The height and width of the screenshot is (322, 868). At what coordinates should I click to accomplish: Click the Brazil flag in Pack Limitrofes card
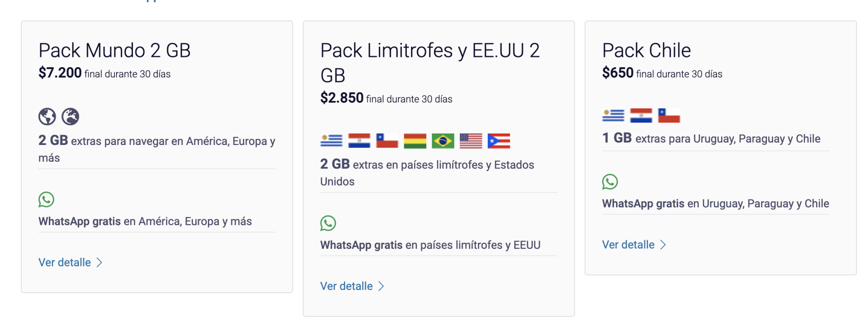(x=443, y=140)
